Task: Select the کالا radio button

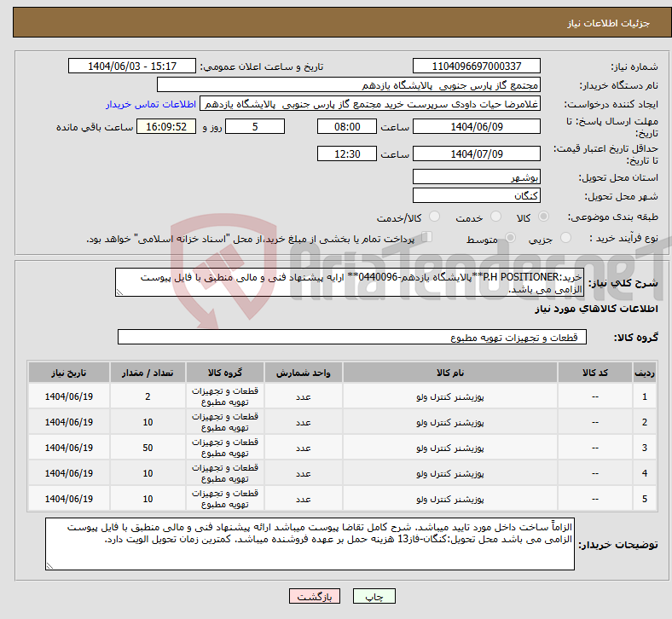Action: point(544,217)
